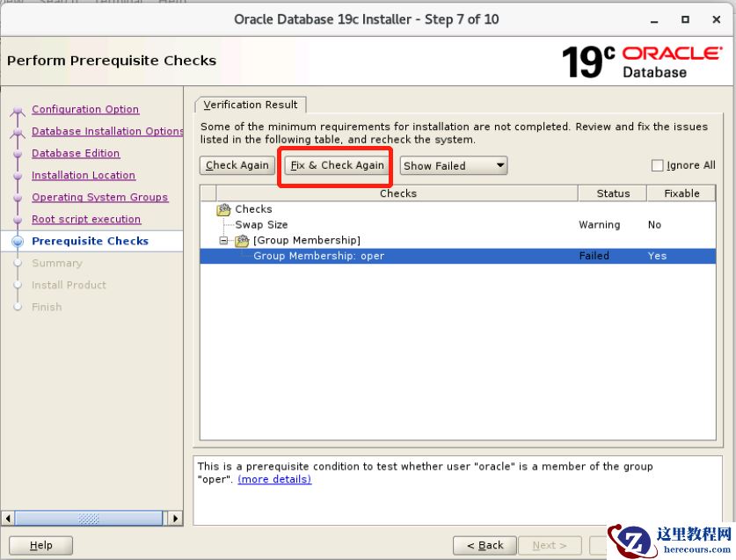Click the Checks root tree item
Image resolution: width=736 pixels, height=560 pixels.
click(253, 209)
